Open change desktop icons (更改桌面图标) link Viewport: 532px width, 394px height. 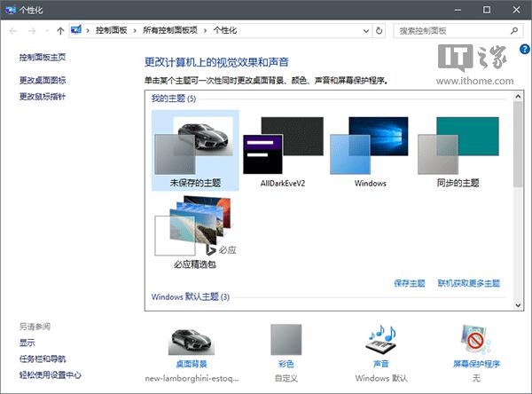43,80
